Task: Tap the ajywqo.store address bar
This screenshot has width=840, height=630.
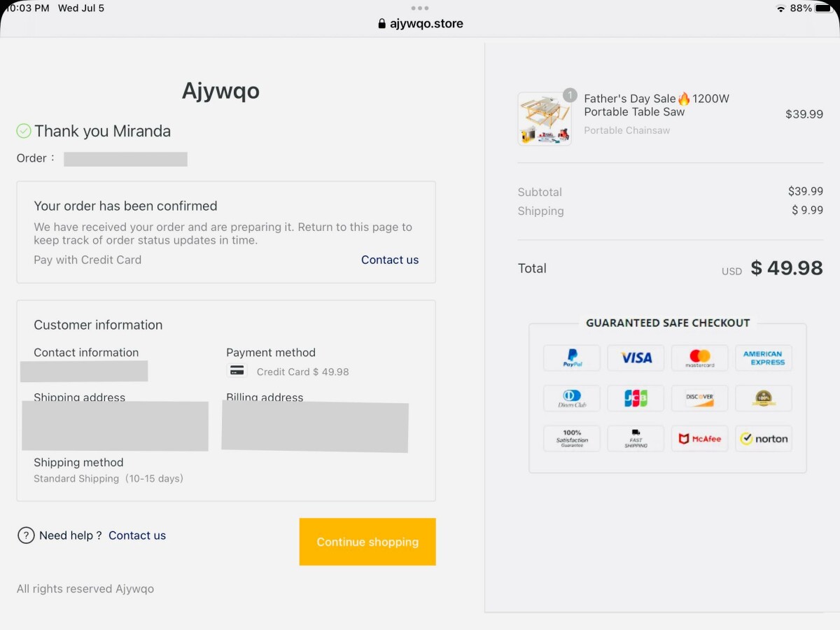Action: pos(420,24)
